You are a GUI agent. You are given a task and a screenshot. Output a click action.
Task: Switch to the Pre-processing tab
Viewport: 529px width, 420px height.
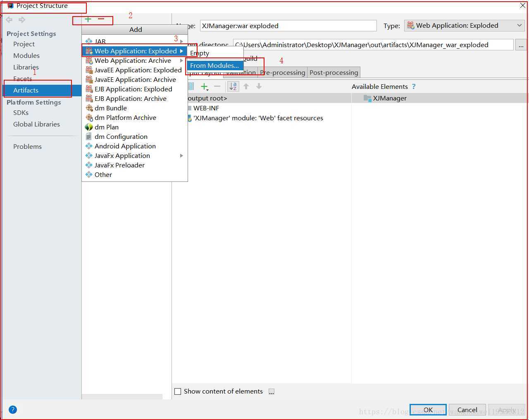click(x=282, y=73)
